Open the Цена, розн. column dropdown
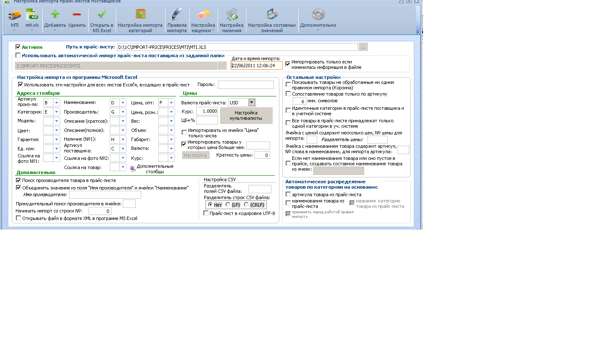603x364 pixels. point(171,112)
